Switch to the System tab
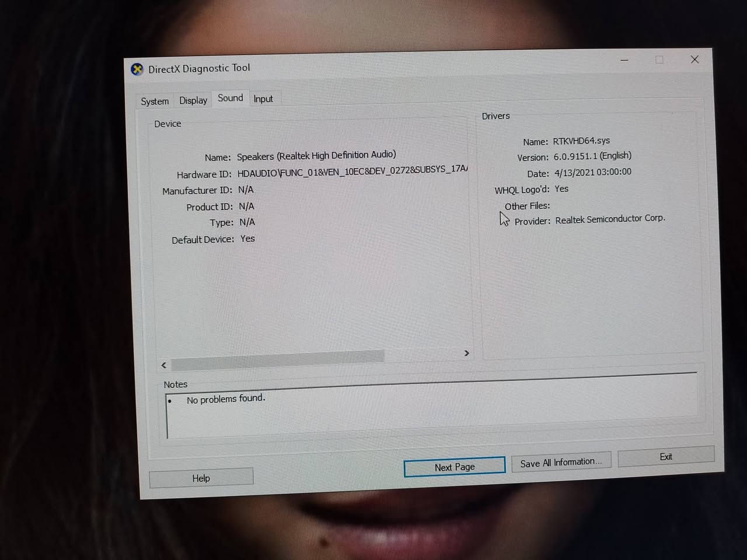Viewport: 747px width, 560px height. pos(155,101)
